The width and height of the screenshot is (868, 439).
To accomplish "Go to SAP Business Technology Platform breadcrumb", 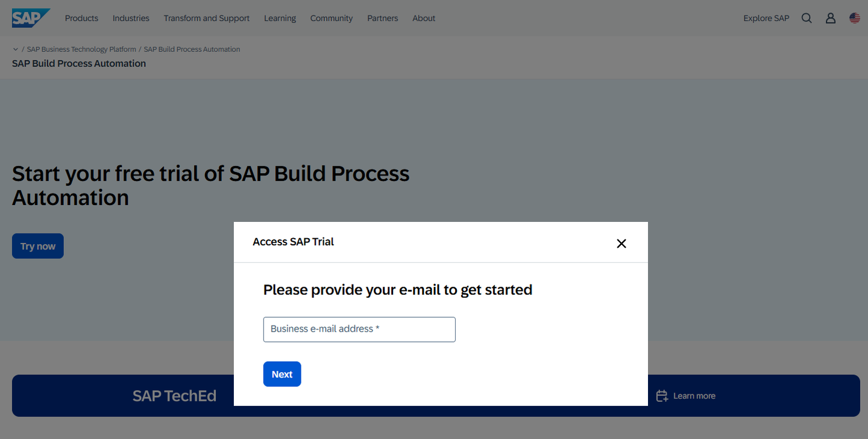I will (x=81, y=49).
